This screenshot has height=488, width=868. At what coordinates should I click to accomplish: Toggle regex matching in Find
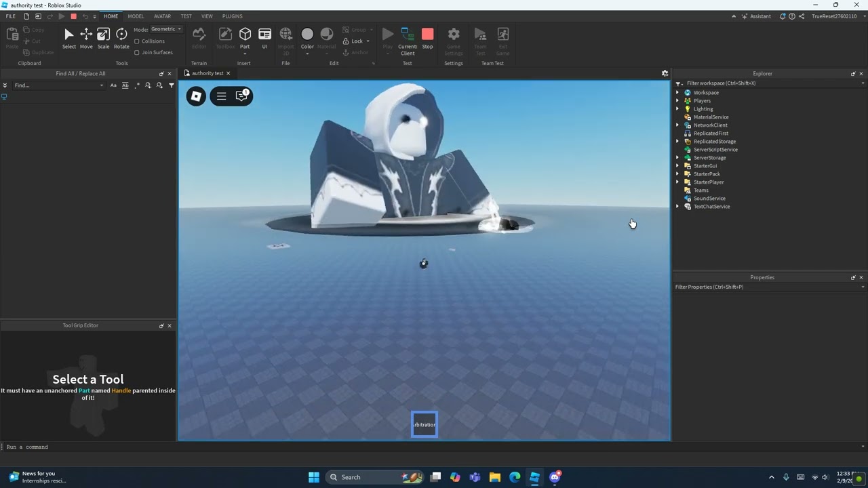pyautogui.click(x=137, y=85)
